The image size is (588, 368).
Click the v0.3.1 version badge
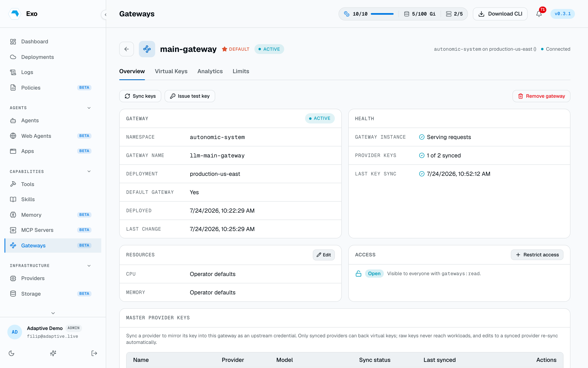coord(562,14)
